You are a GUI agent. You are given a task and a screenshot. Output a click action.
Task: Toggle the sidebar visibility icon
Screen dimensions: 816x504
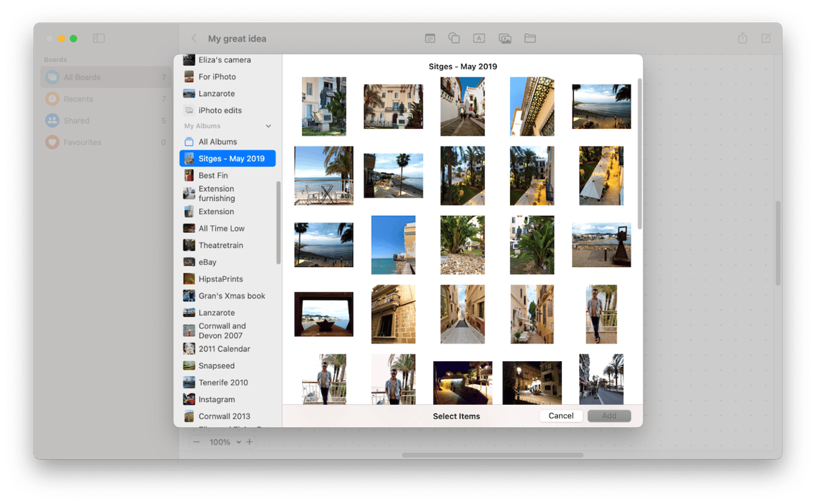click(x=99, y=39)
